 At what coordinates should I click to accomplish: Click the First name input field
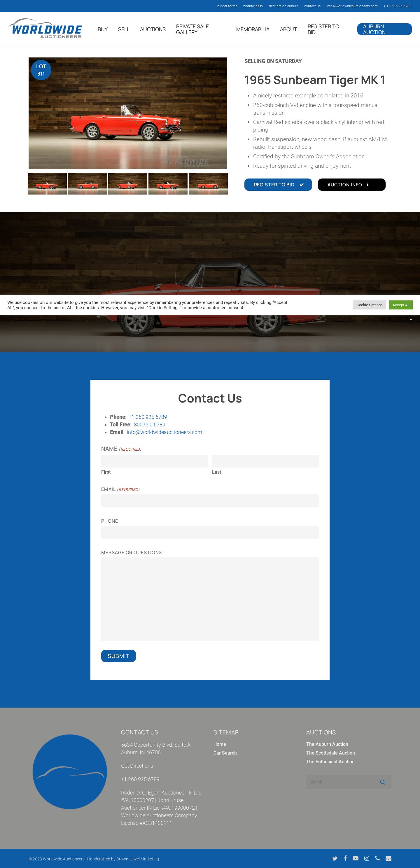click(x=154, y=461)
